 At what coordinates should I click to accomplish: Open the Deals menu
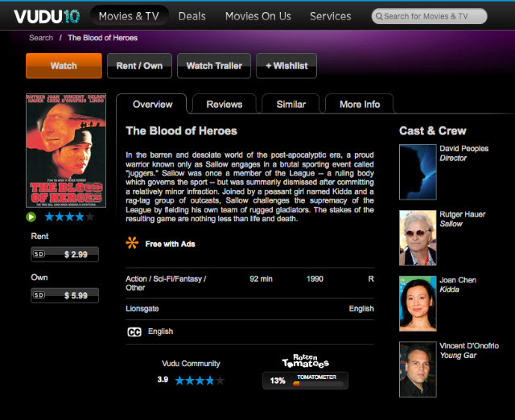192,16
